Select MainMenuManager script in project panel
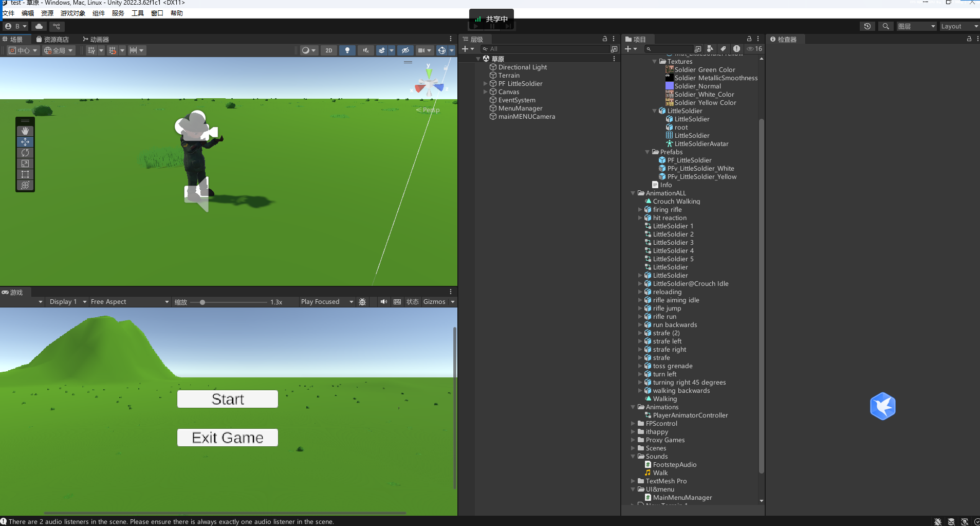Screen dimensions: 980x526 [682, 498]
